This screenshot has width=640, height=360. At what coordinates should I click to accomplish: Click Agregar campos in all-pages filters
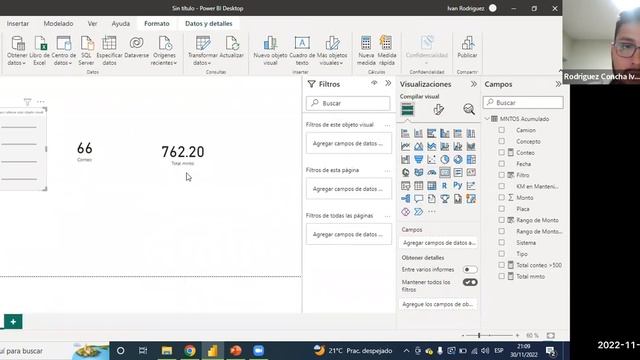(x=349, y=234)
